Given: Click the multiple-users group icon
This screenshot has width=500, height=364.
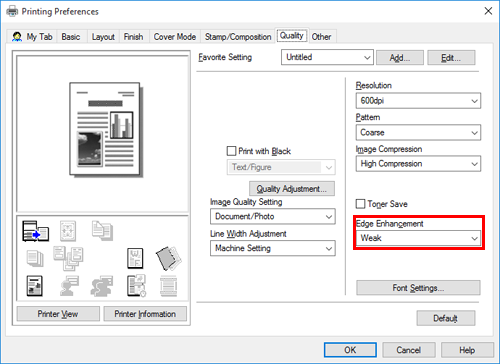Looking at the screenshot, I should [102, 286].
